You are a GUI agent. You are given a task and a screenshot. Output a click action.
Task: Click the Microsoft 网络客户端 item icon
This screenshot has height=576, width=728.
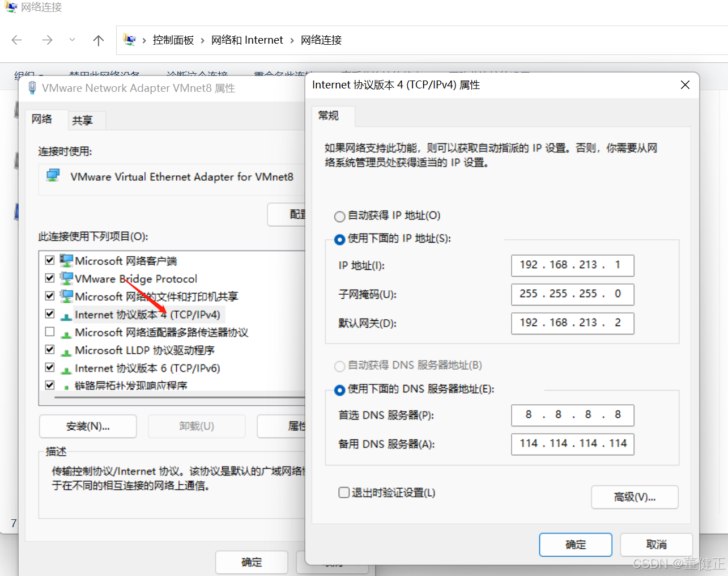point(66,261)
